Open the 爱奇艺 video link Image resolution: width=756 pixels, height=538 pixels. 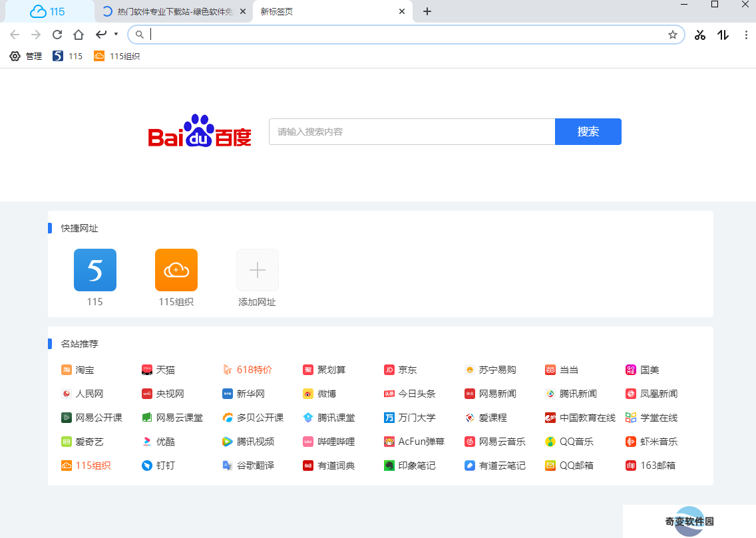[83, 442]
